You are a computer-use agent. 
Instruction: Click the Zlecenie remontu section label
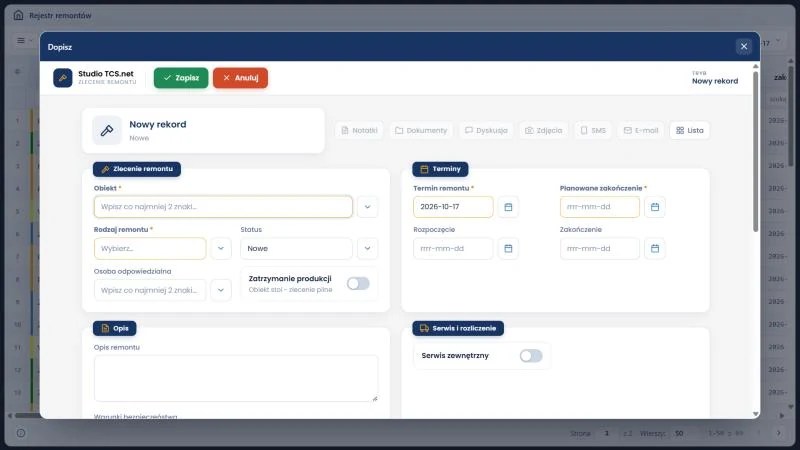[137, 169]
